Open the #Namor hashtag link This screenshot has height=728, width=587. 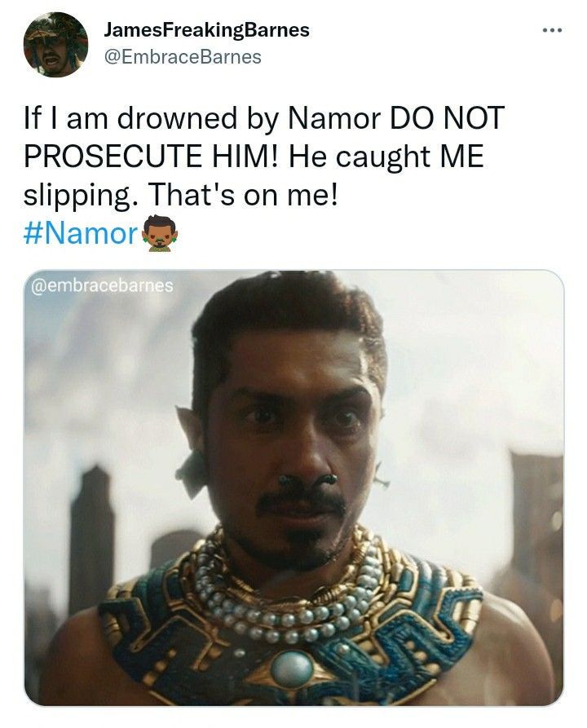(x=81, y=233)
